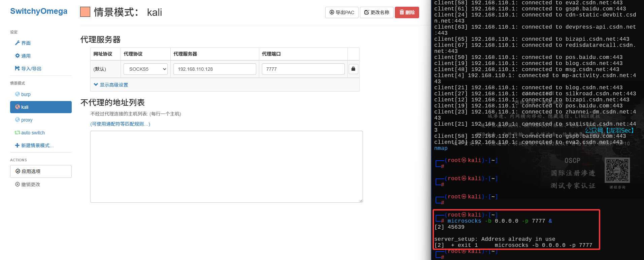Open 导入/导出 in the sidebar
Viewport: 644px width, 260px height.
[x=28, y=69]
